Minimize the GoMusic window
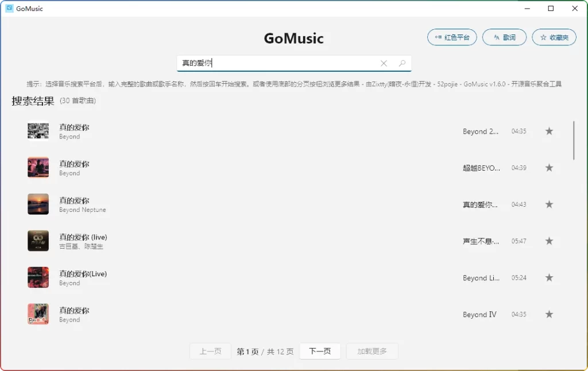Viewport: 588px width, 371px height. coord(527,8)
